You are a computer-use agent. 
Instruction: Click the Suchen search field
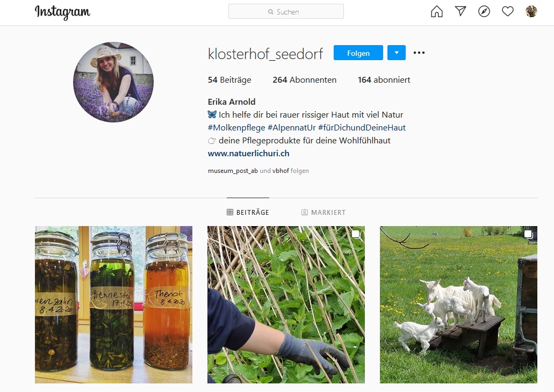tap(286, 11)
